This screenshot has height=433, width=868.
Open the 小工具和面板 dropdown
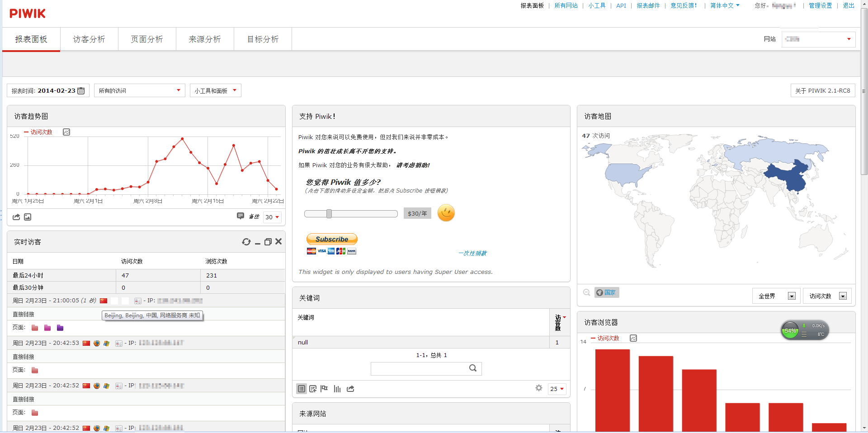point(216,90)
